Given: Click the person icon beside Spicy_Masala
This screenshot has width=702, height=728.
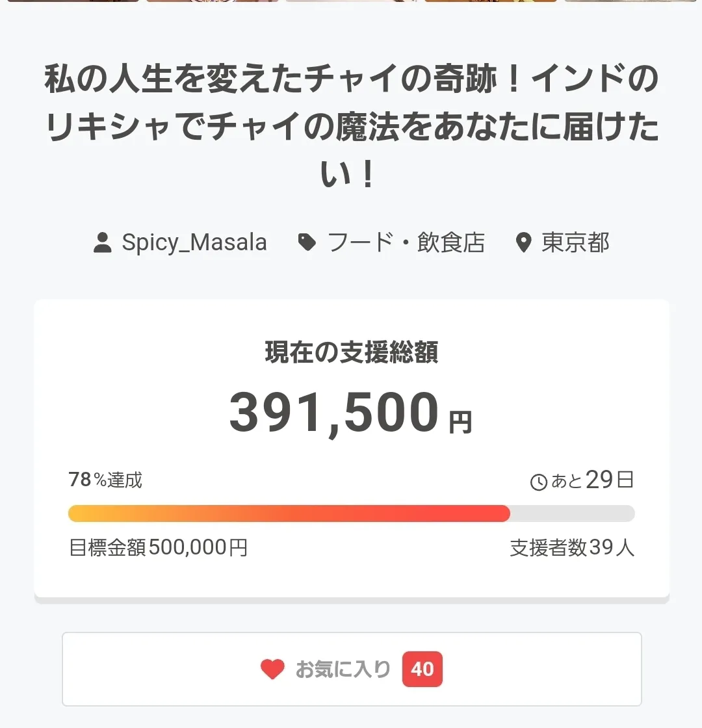Looking at the screenshot, I should [103, 243].
